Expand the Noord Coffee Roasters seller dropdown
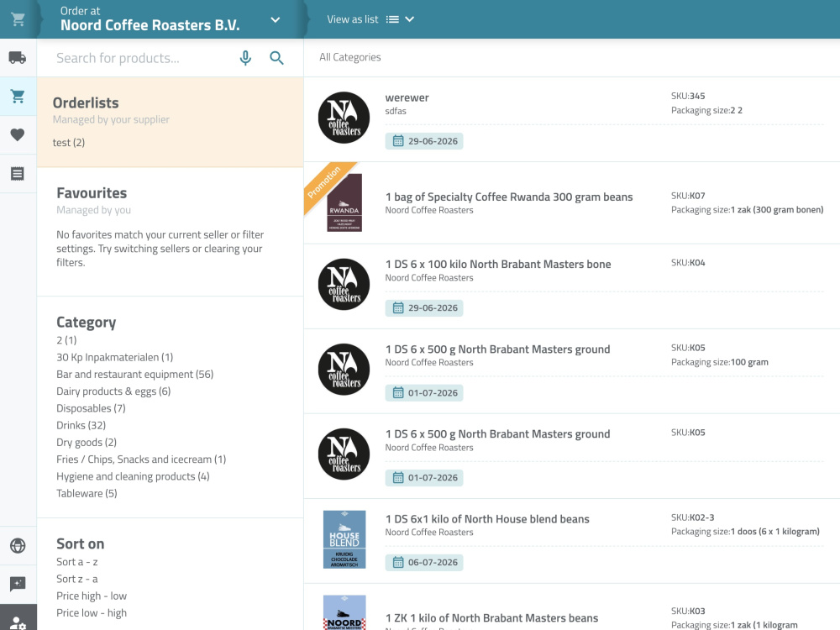840x630 pixels. (276, 20)
